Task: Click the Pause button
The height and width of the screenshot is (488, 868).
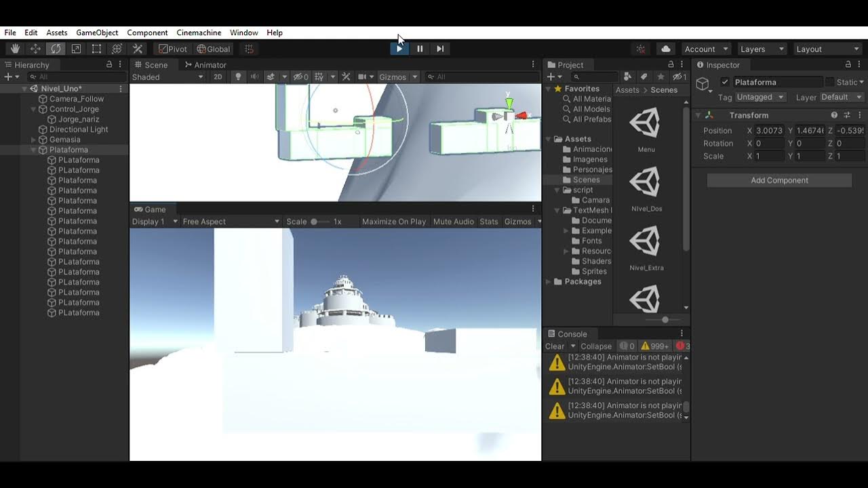Action: coord(420,49)
